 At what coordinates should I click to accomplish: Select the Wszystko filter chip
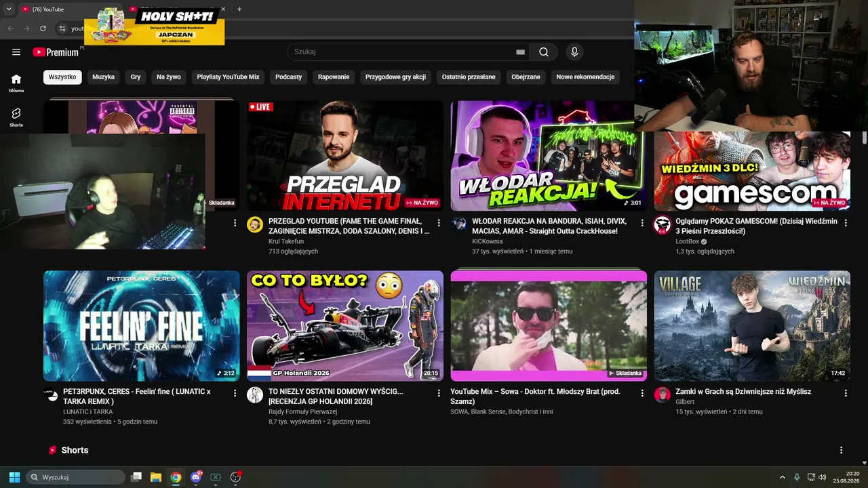(x=62, y=77)
